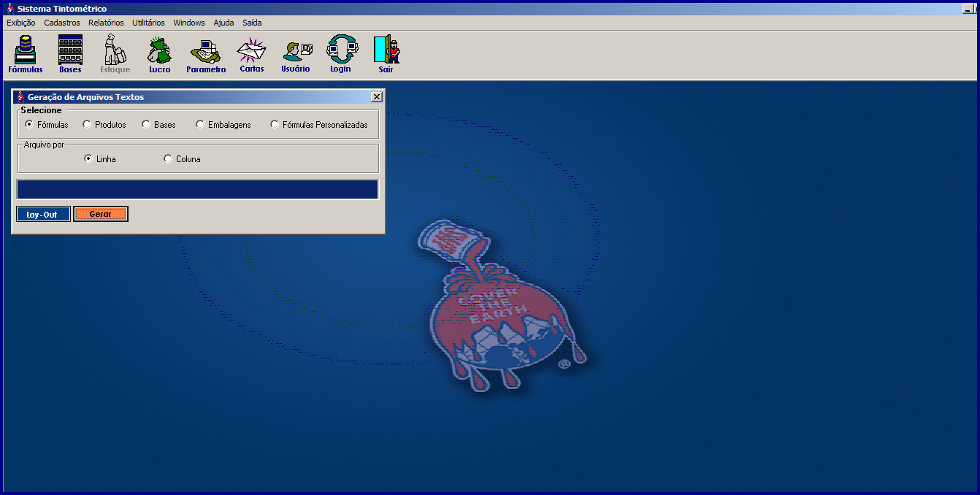Click the Geração de Arquivos Textos title bar
Screen dimensions: 980x495
click(x=197, y=96)
